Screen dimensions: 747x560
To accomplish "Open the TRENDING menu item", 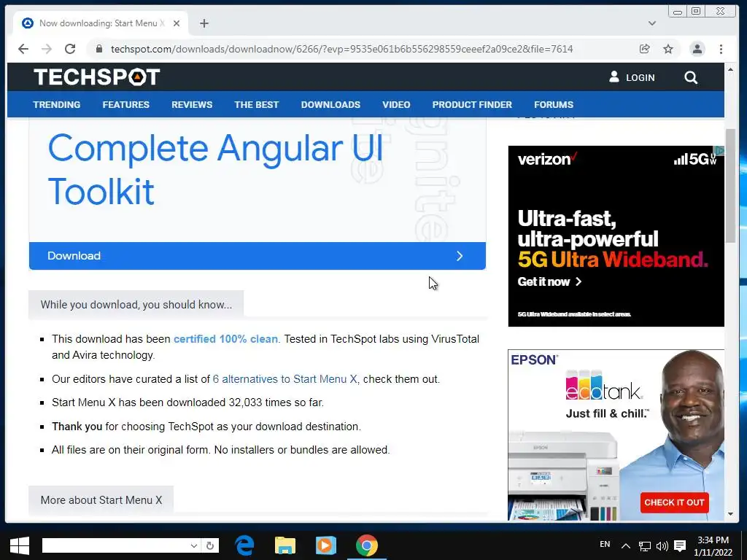I will (x=57, y=105).
